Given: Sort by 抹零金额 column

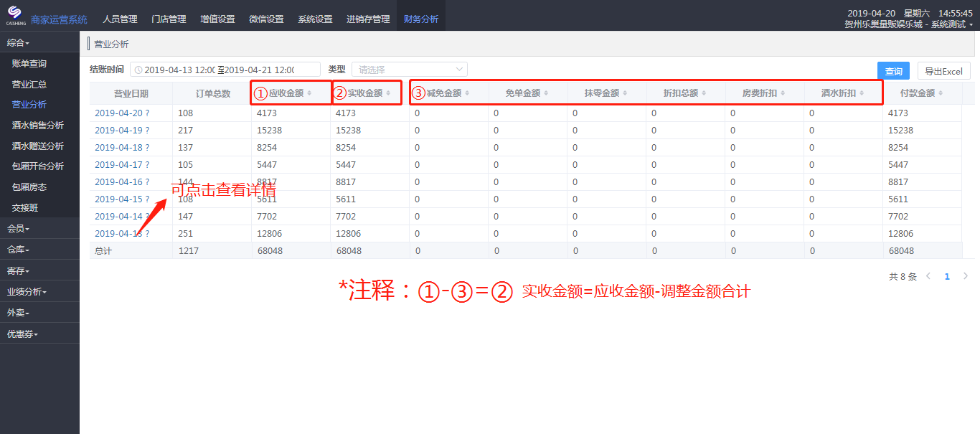Looking at the screenshot, I should (x=625, y=93).
